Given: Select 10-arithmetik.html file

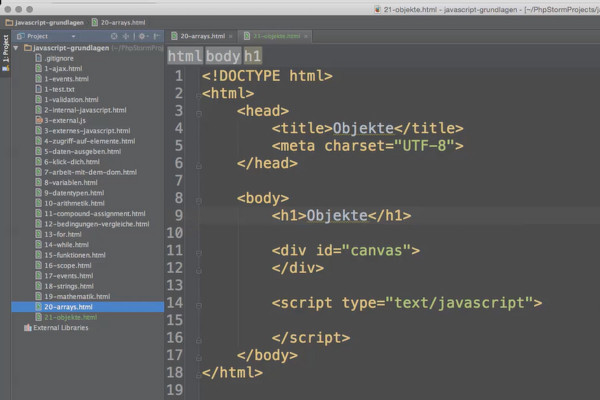Looking at the screenshot, I should coord(74,203).
